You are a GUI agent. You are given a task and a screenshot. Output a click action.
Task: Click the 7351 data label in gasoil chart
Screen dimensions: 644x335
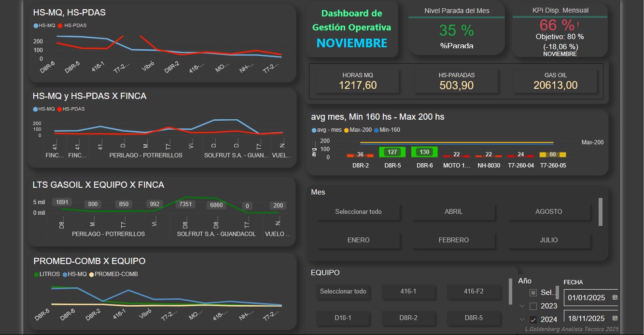(x=185, y=204)
